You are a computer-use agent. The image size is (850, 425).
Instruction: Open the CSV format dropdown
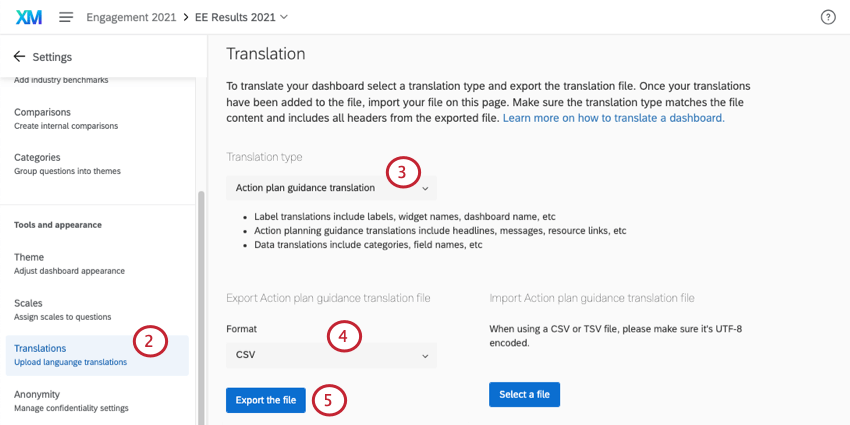coord(331,354)
